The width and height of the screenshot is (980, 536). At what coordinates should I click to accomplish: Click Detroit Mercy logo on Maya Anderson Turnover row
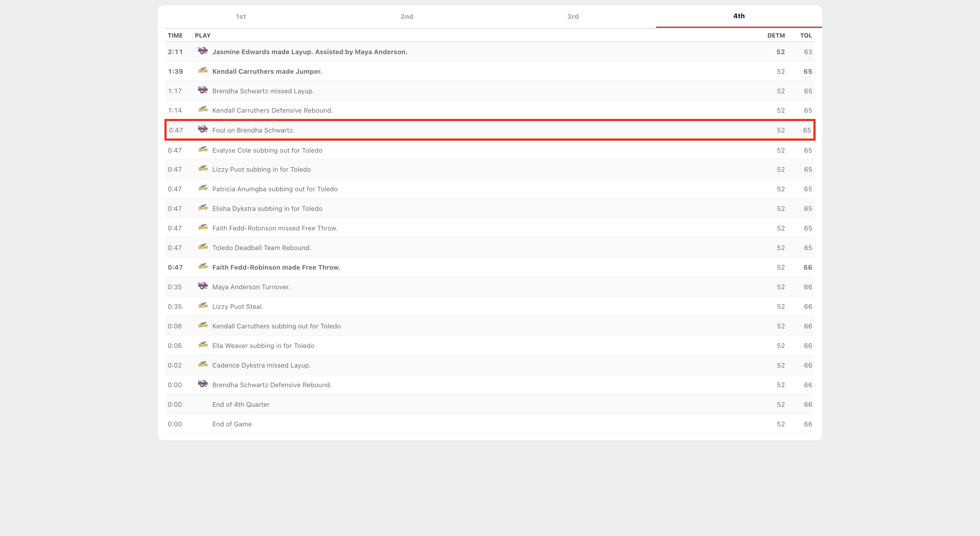(x=202, y=286)
